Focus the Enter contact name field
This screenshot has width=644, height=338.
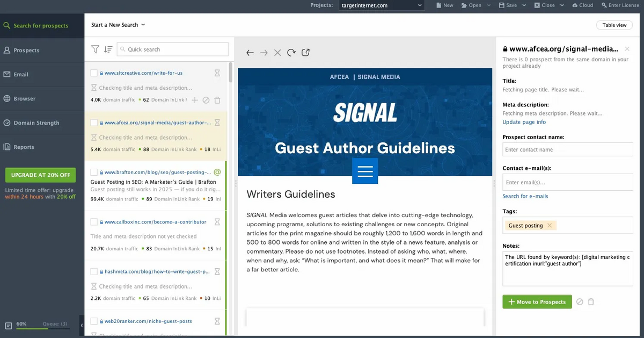click(x=568, y=149)
